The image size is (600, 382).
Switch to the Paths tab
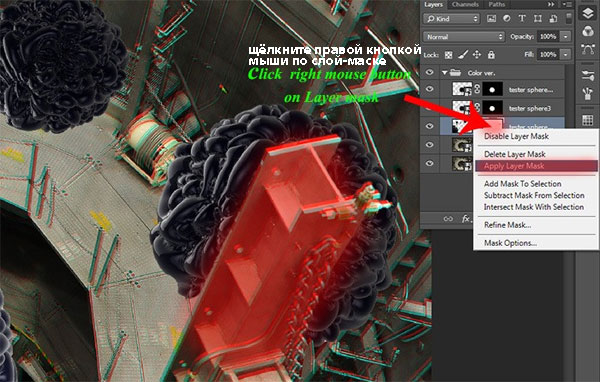pos(497,5)
